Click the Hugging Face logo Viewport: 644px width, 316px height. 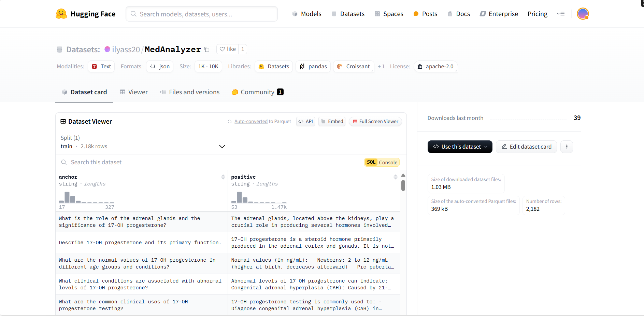(85, 14)
